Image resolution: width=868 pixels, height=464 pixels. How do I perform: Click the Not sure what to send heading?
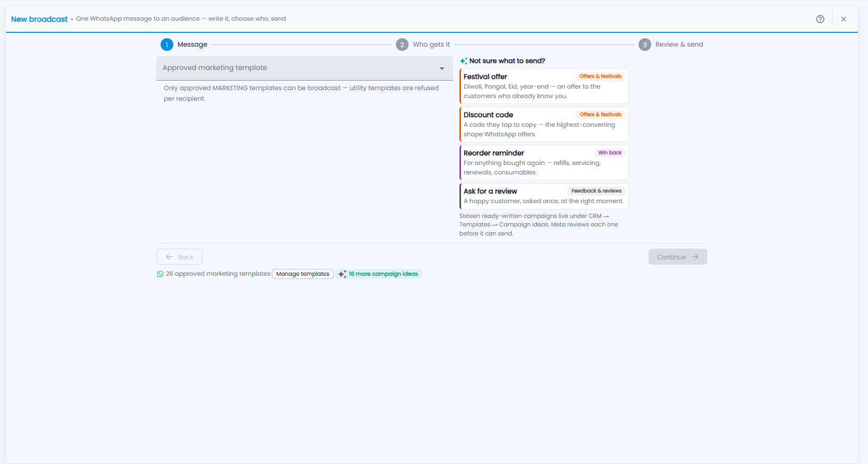[x=507, y=61]
